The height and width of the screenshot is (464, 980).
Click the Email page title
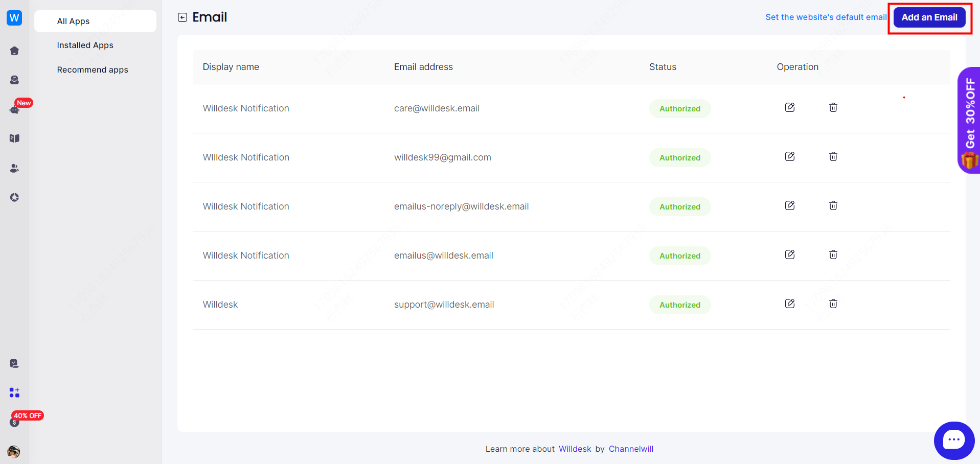click(210, 17)
